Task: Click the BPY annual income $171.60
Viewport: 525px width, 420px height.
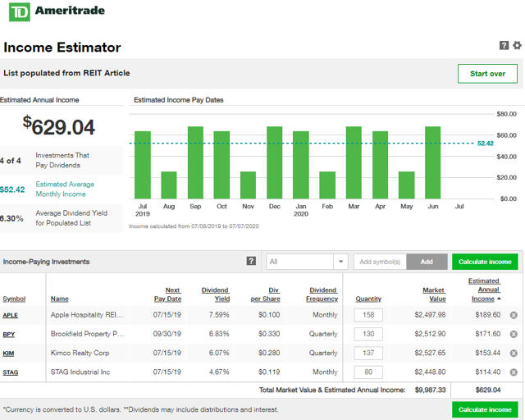Action: [488, 334]
